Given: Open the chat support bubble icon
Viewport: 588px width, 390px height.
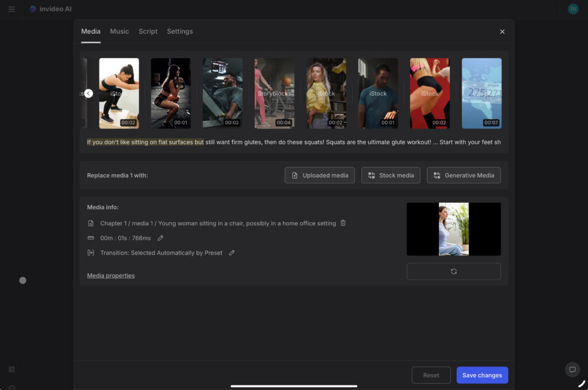Looking at the screenshot, I should (x=572, y=369).
